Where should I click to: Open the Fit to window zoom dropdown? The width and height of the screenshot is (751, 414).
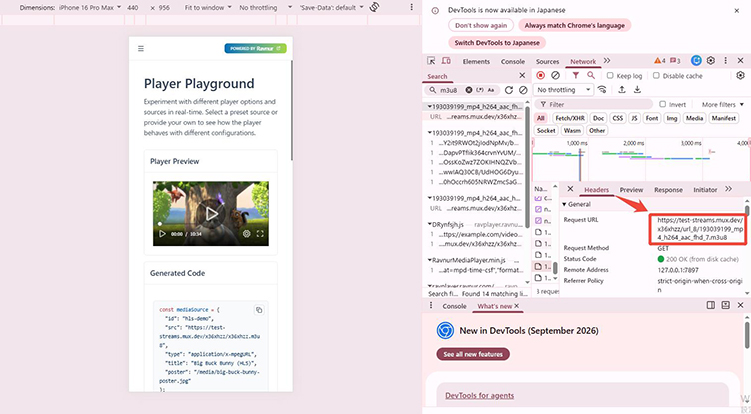pos(207,7)
